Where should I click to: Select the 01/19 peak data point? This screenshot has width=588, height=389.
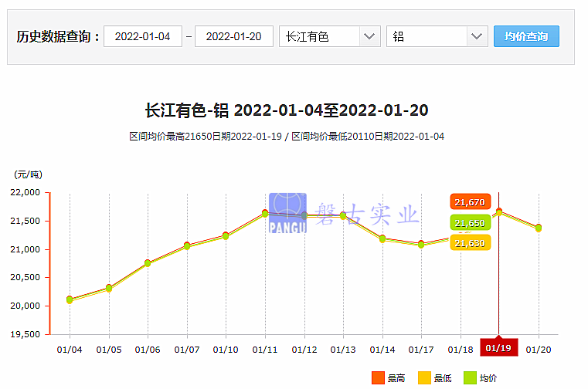[499, 212]
